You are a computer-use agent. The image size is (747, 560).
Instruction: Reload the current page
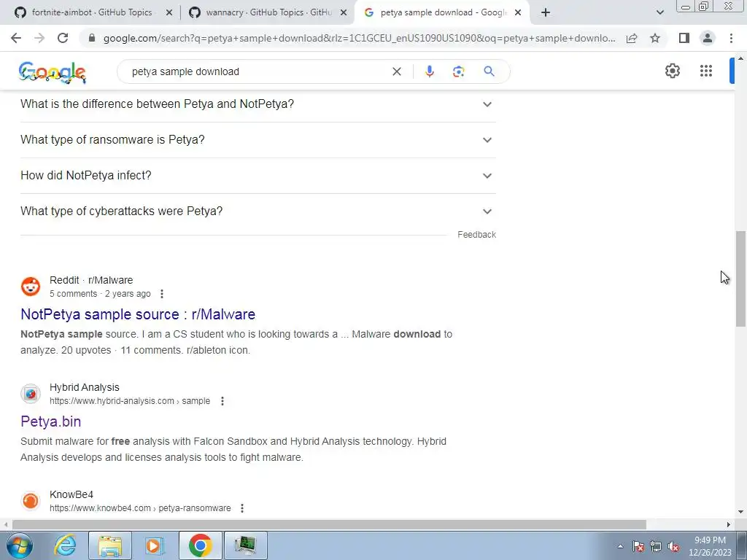coord(63,38)
